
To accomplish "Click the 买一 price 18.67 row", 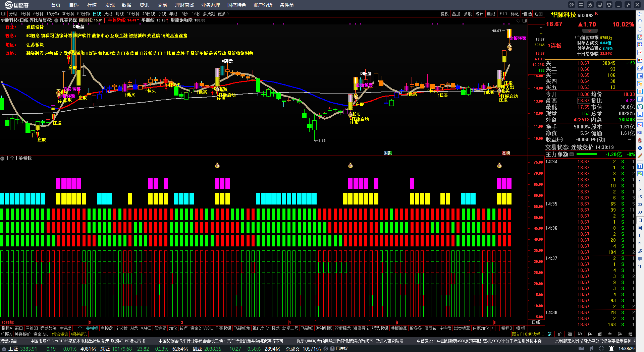I will click(590, 63).
